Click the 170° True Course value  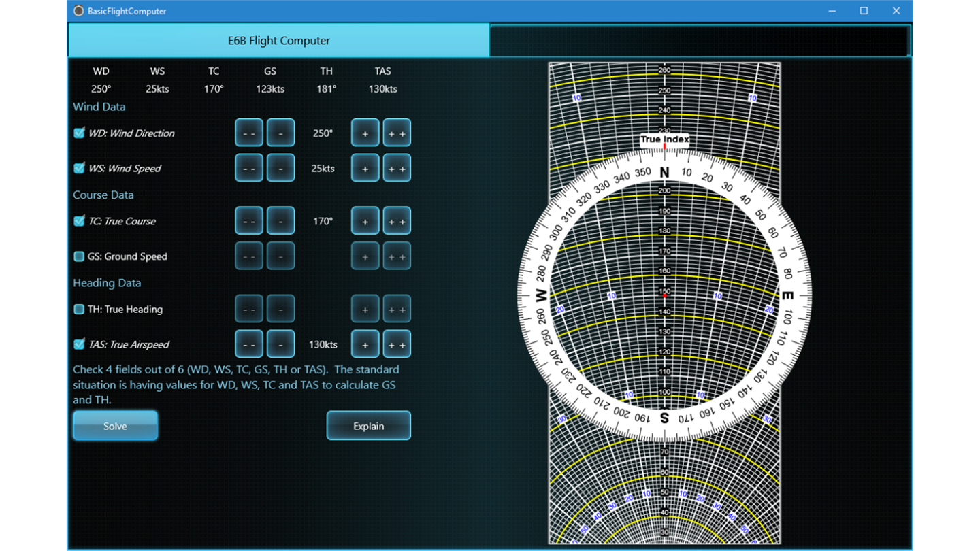pyautogui.click(x=323, y=222)
